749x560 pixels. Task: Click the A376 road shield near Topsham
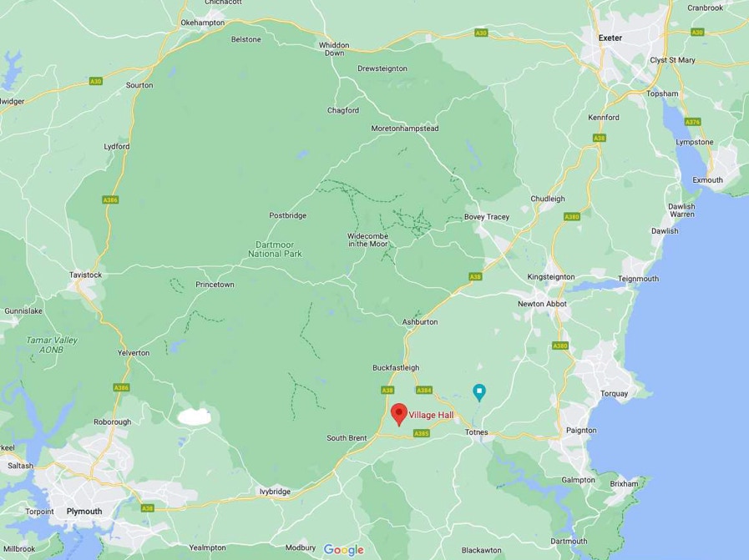pos(692,122)
